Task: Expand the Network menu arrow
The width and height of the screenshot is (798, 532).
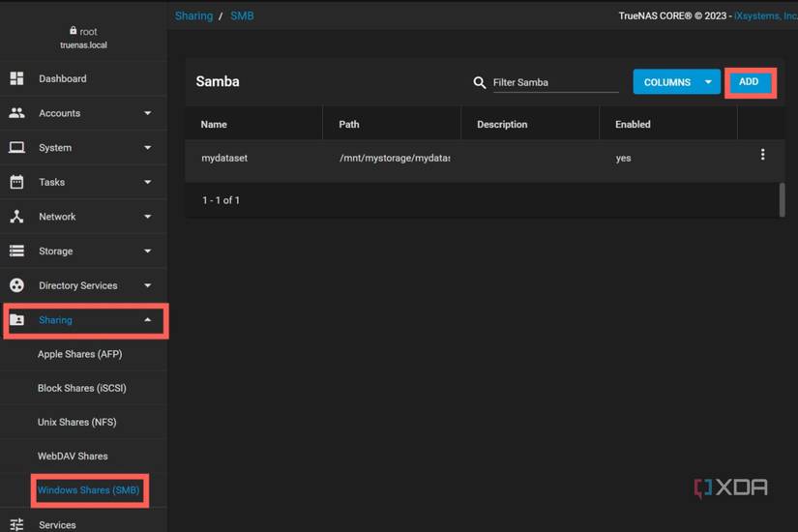Action: tap(148, 217)
